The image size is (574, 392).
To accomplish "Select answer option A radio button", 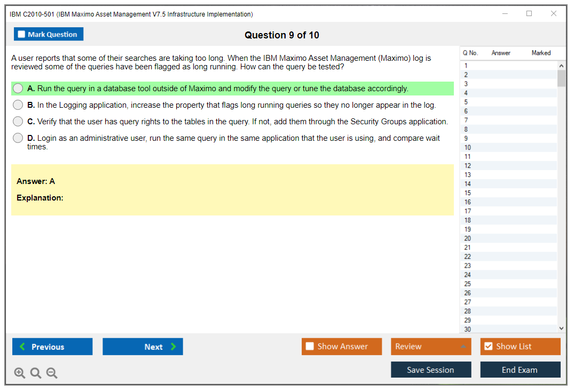I will [18, 89].
